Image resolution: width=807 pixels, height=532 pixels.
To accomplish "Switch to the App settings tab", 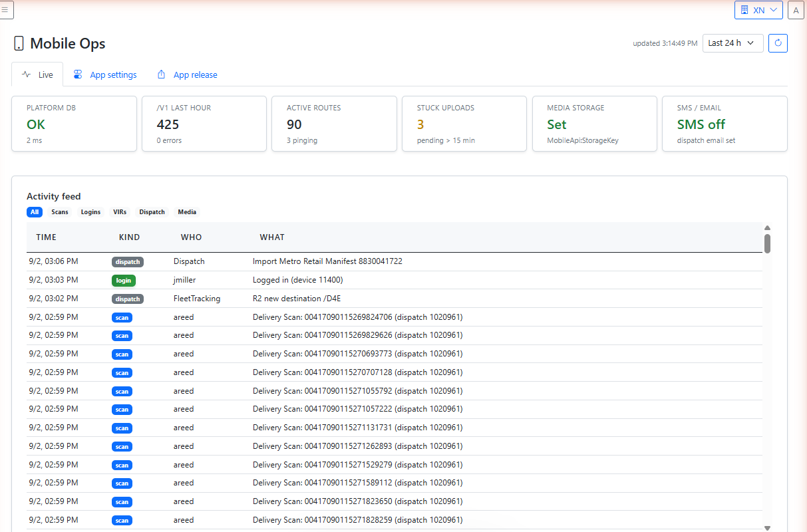I will point(105,74).
